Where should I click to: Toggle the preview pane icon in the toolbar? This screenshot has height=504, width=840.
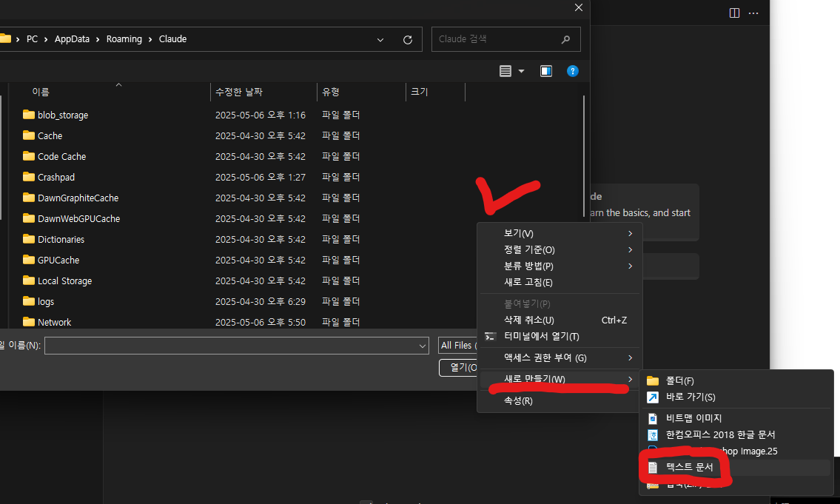[545, 71]
